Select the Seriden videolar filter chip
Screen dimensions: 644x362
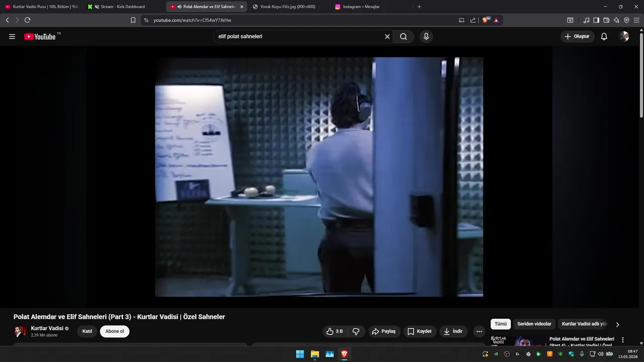(x=534, y=324)
